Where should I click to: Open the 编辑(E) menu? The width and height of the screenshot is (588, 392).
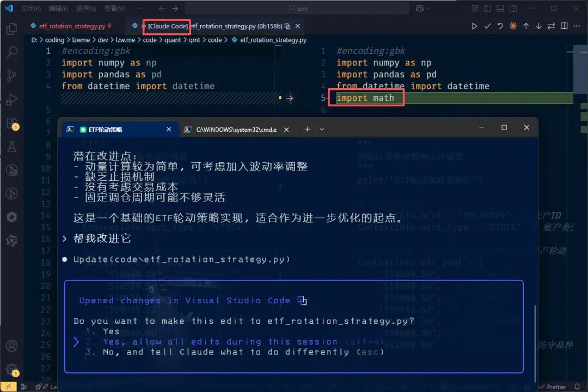pos(58,8)
